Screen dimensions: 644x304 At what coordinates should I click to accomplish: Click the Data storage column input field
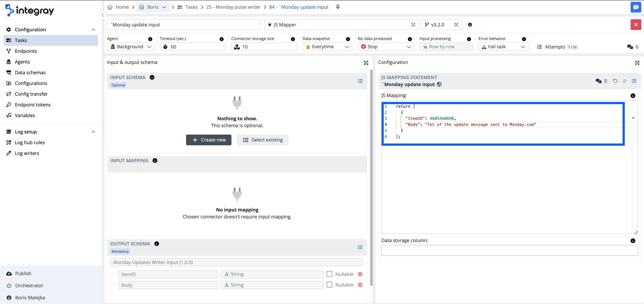coord(510,250)
